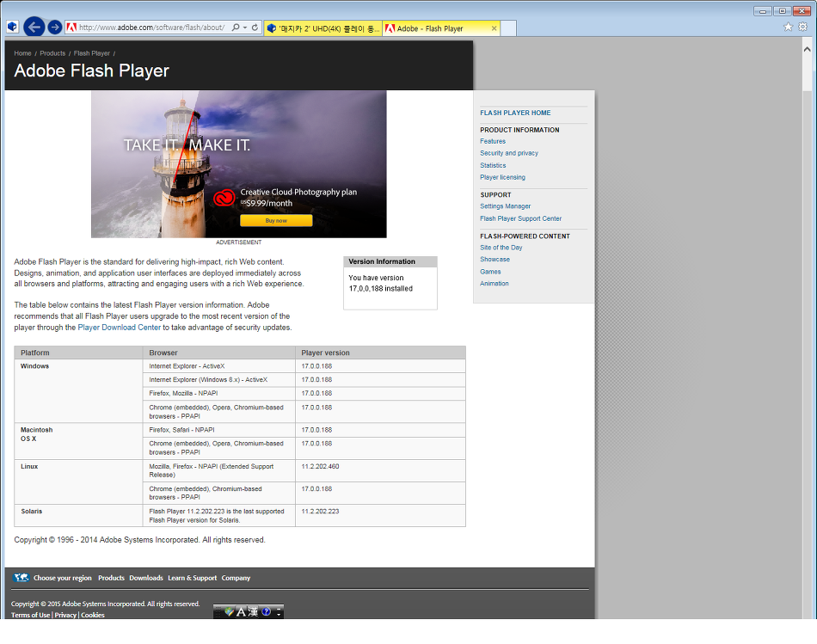Click the Buy now button in the ad
817x644 pixels.
click(276, 220)
